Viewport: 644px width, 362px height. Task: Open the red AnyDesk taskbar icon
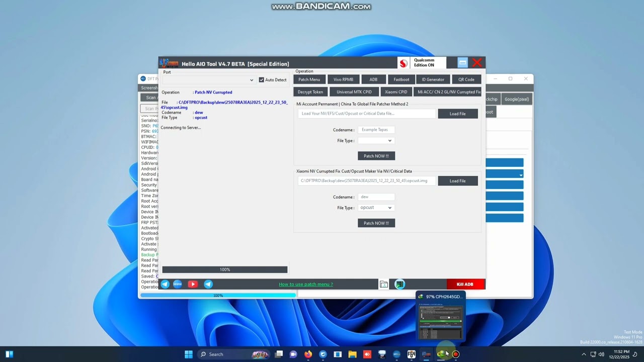point(367,354)
